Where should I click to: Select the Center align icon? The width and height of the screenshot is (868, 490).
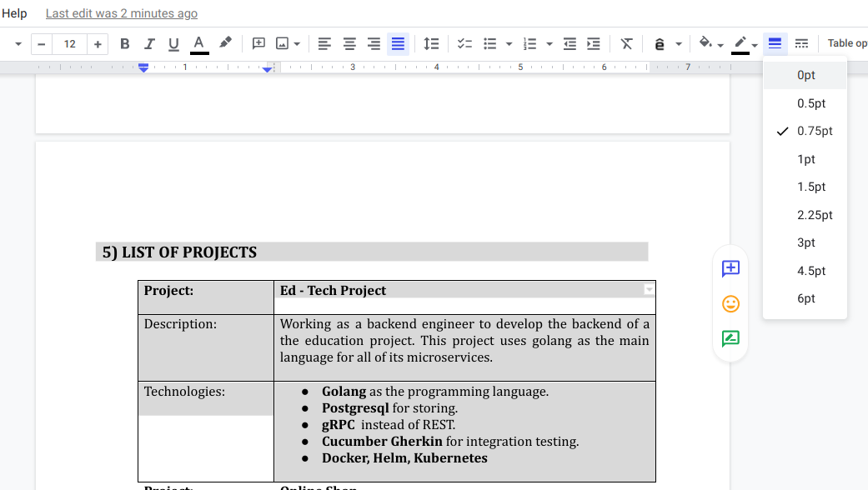pyautogui.click(x=349, y=43)
